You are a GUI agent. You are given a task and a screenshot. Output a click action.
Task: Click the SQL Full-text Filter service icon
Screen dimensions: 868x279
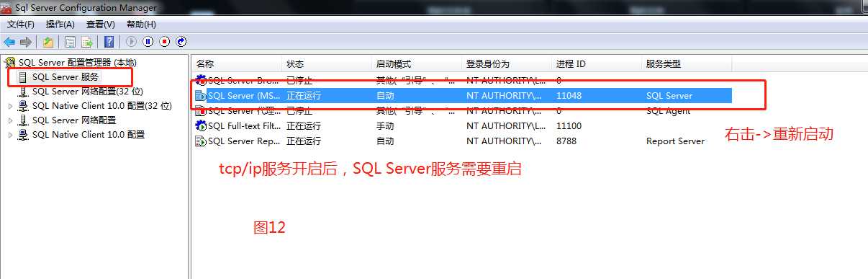(x=201, y=125)
